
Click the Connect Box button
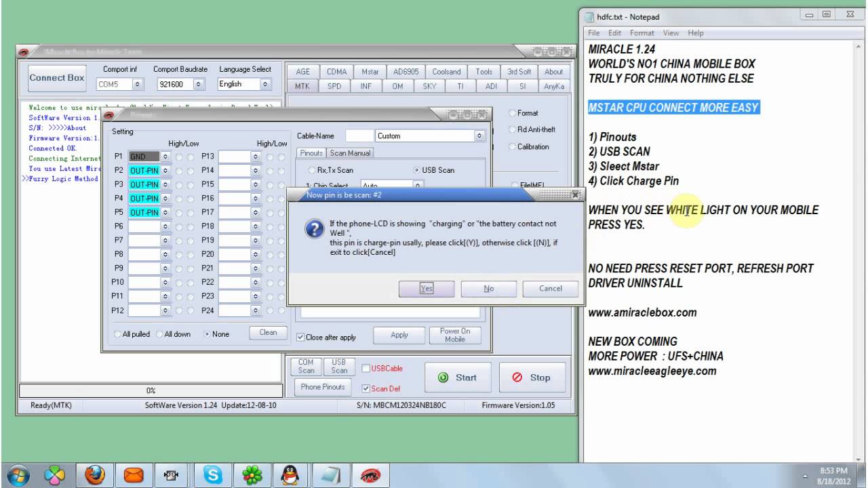(x=57, y=78)
